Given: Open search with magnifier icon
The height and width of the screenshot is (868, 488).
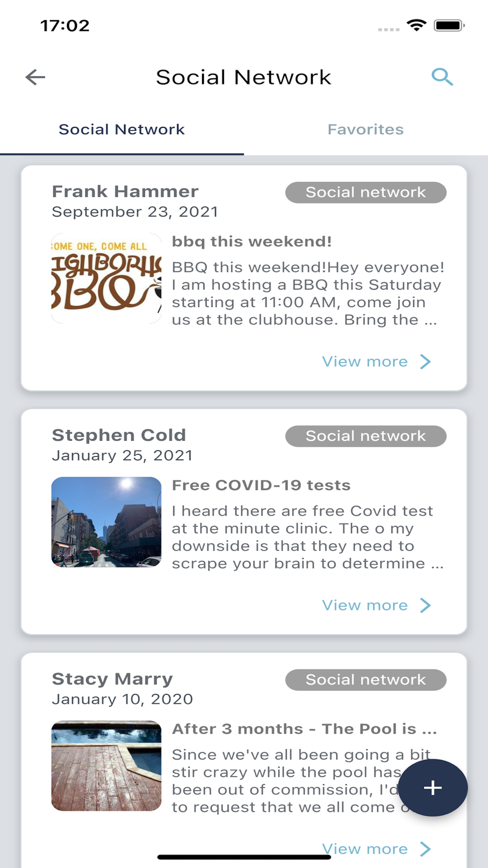Looking at the screenshot, I should [x=442, y=77].
